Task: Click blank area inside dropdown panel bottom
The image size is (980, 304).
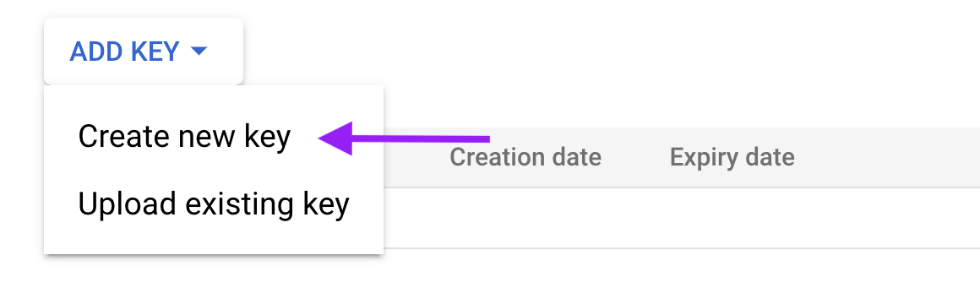Action: coord(213,243)
